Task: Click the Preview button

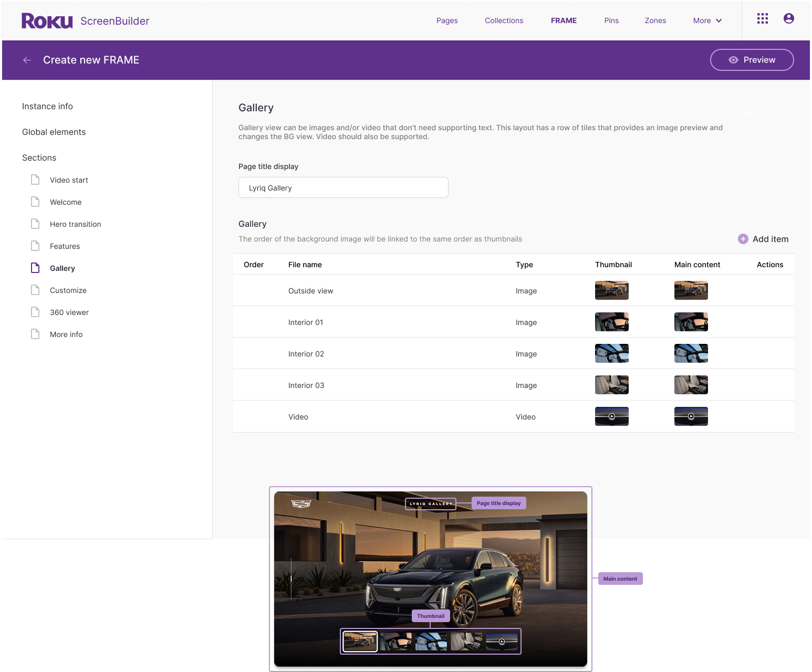Action: 752,60
